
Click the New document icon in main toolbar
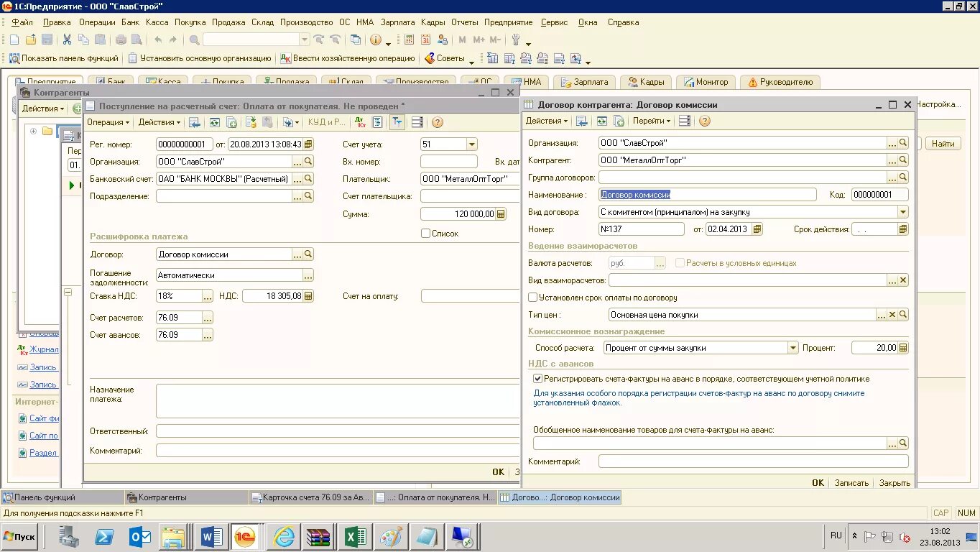pos(14,40)
